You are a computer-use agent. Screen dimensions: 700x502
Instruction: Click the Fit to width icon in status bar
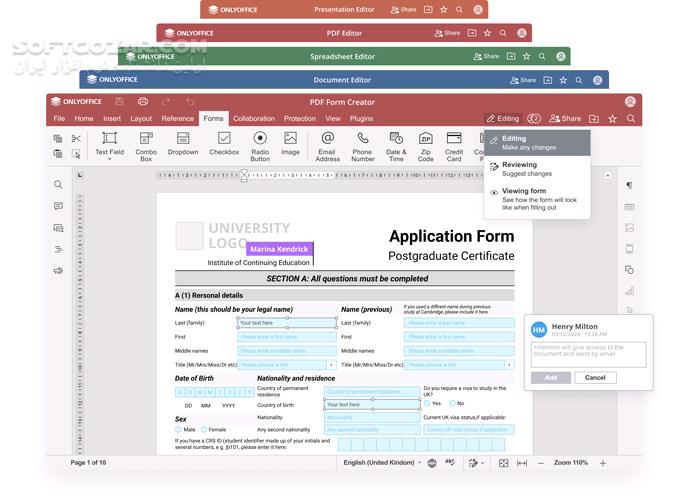point(522,463)
